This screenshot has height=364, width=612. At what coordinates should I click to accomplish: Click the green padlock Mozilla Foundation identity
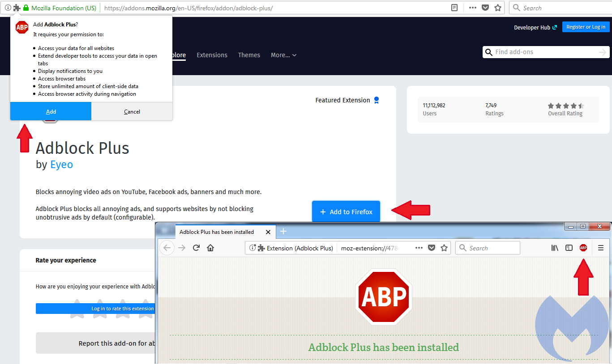[x=60, y=8]
